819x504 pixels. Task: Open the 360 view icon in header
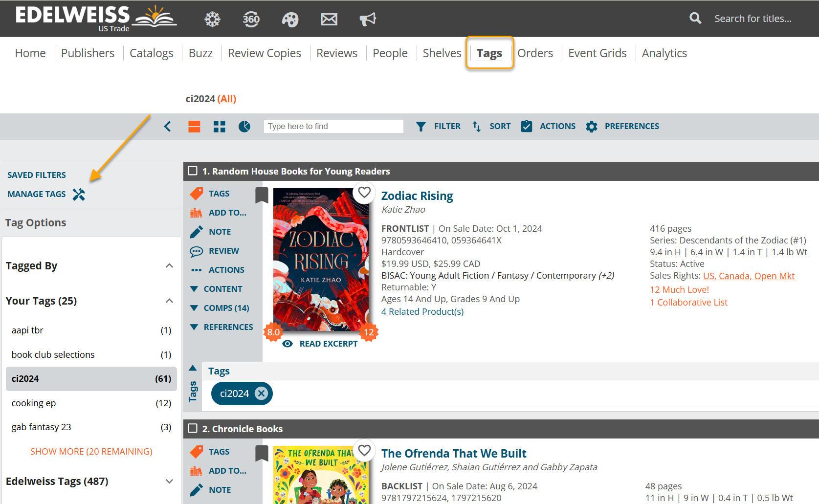(251, 19)
